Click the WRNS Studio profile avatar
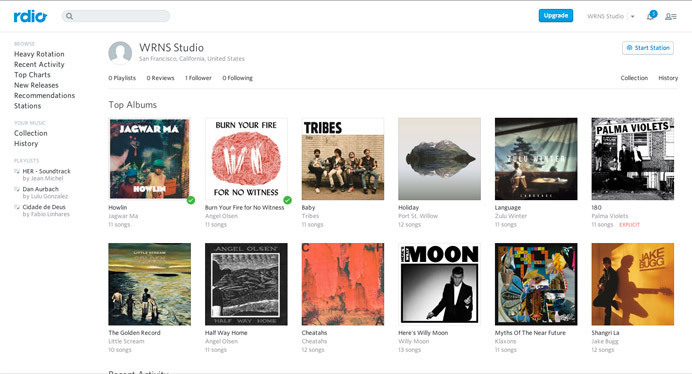Viewport: 692px width, 374px height. point(120,53)
